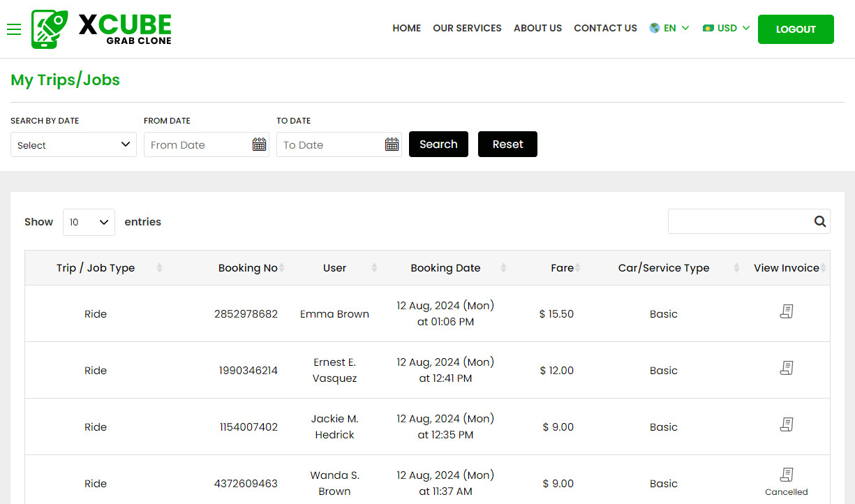The width and height of the screenshot is (855, 504).
Task: Open Our Services menu item
Action: pos(467,29)
